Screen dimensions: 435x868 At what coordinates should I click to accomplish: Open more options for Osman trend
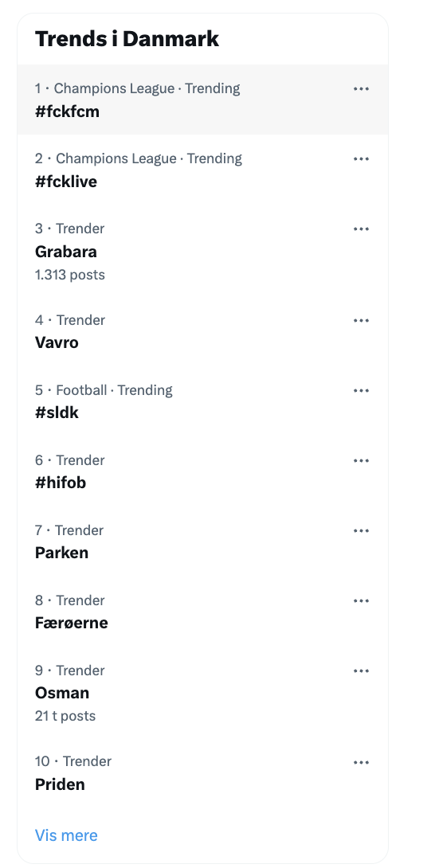pos(361,671)
